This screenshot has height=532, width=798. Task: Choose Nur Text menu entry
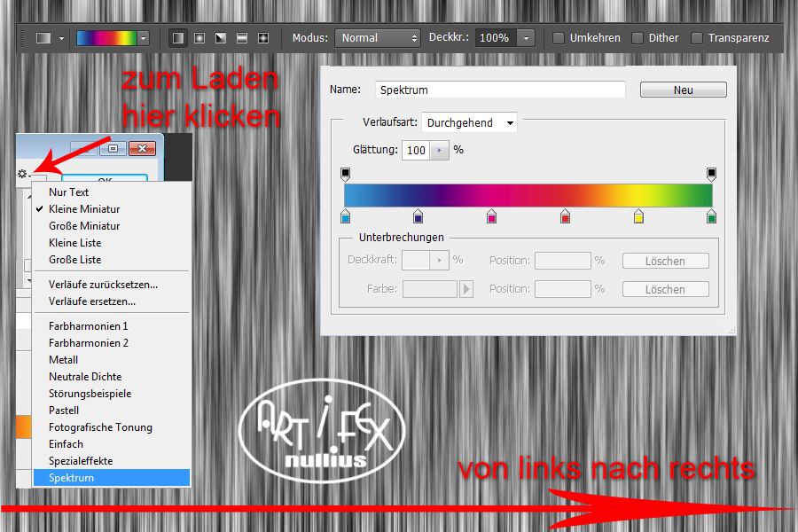click(x=112, y=192)
